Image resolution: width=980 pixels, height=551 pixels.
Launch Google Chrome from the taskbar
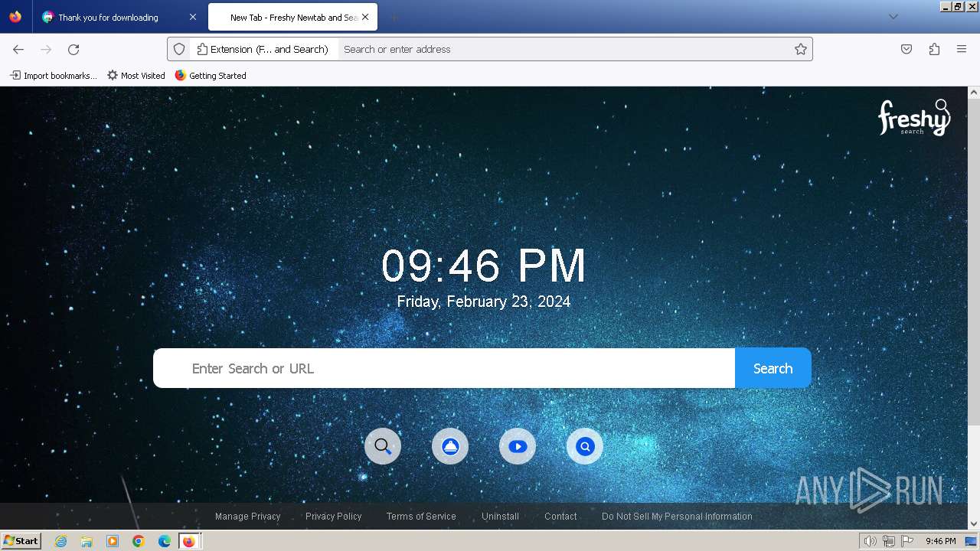click(139, 541)
